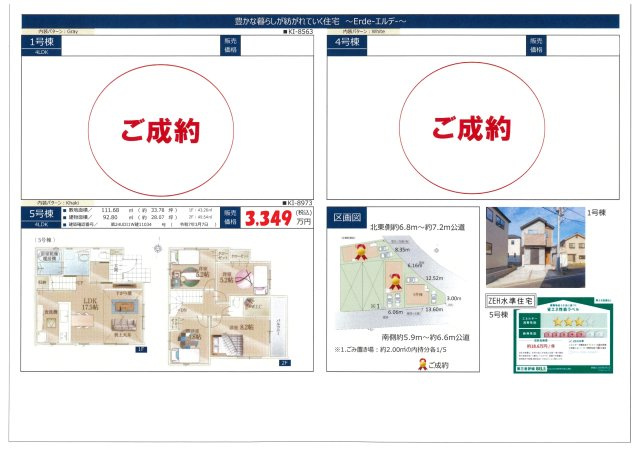Click the ご成約 legend text in site plan
The image size is (640, 452).
tap(438, 365)
